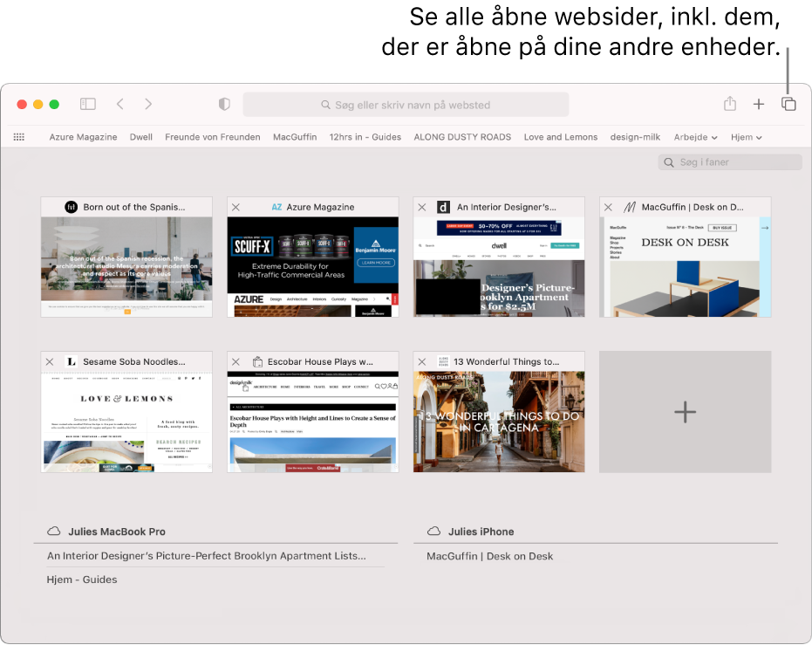Click the magnifier icon in address bar

(x=325, y=105)
